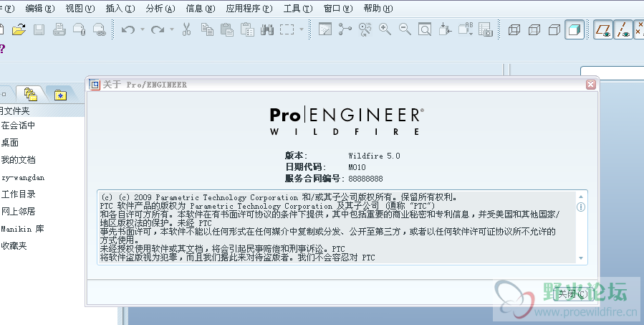644x325 pixels.
Task: Open the 视图(V) menu
Action: (80, 9)
